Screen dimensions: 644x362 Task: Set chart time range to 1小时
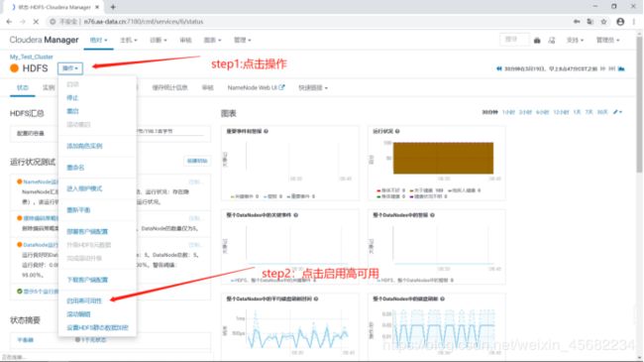tap(508, 112)
